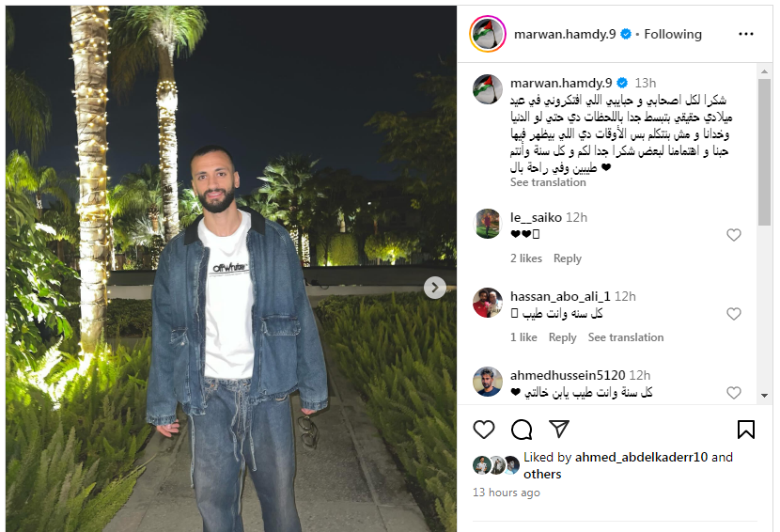
Task: See translation of the post caption
Action: click(x=548, y=182)
